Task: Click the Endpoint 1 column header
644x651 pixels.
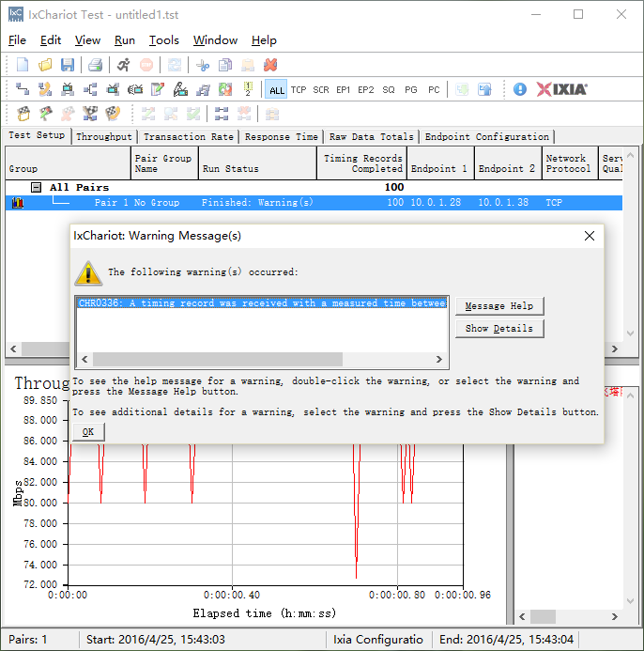Action: coord(440,163)
